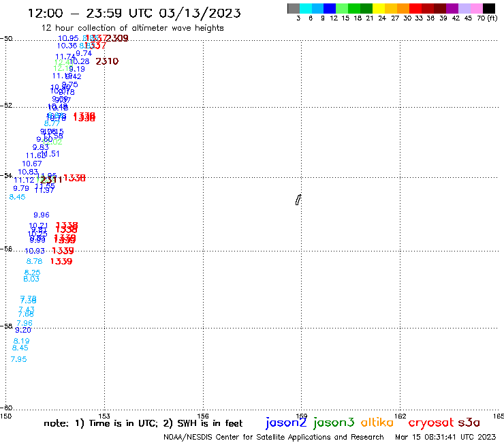Click the longitude axis label 156

tap(203, 416)
